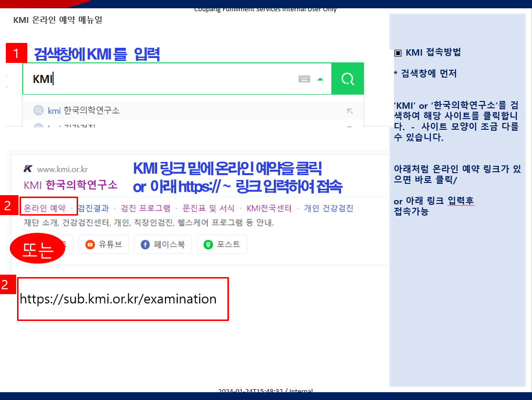532x400 pixels.
Task: Click the fill-in arrow on kmi 한국의학연구소 suggestion
Action: [350, 111]
